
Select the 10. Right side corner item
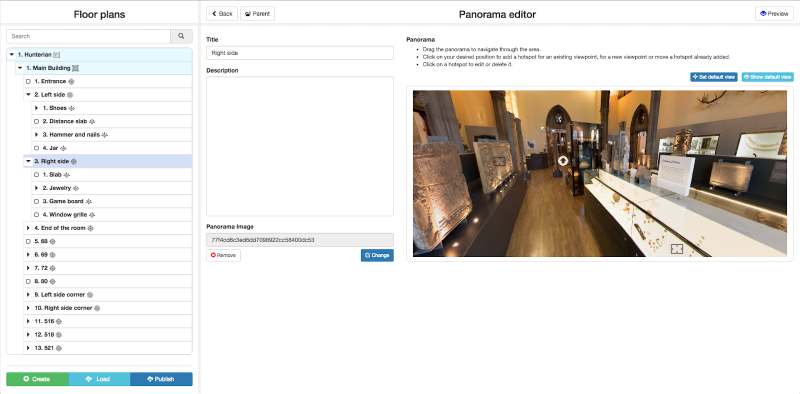click(63, 308)
